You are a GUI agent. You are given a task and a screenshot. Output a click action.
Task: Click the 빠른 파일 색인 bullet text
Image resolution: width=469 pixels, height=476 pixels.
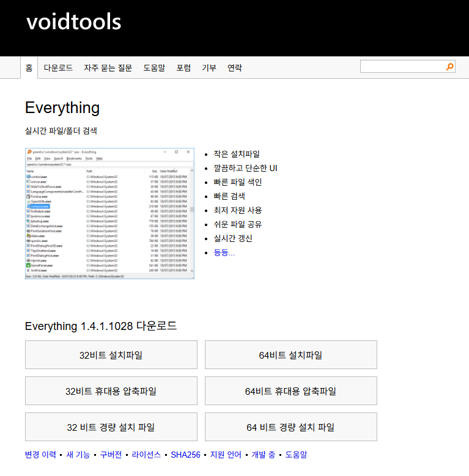(x=237, y=182)
